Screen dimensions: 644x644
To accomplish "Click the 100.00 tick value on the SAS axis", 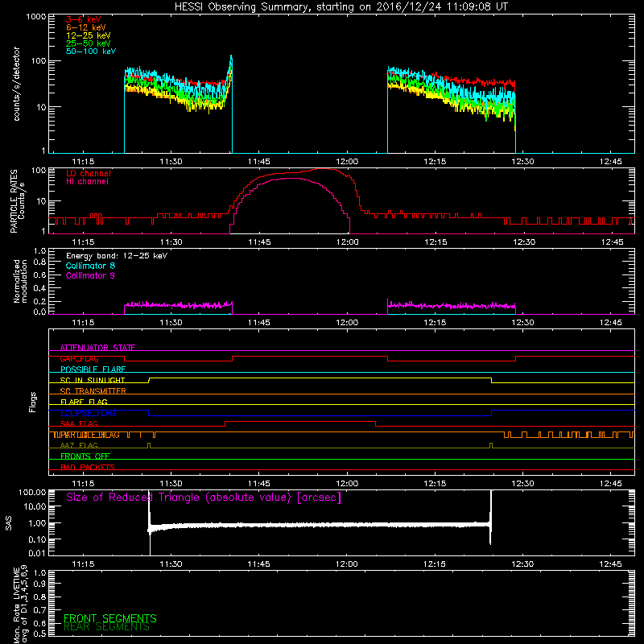I will click(x=32, y=493).
